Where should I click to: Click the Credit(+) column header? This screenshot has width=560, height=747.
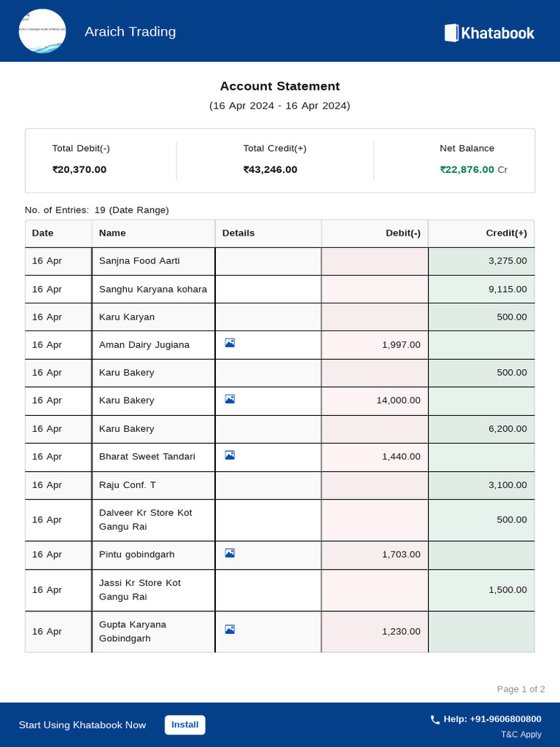[x=506, y=233]
